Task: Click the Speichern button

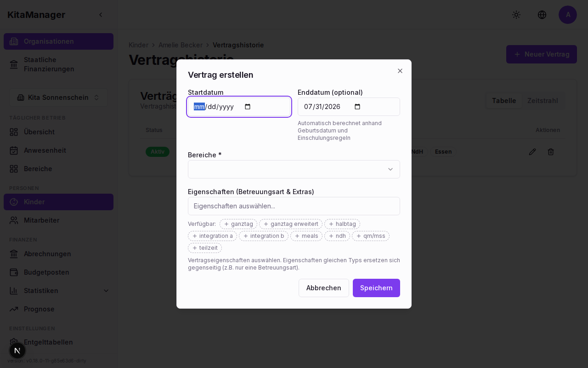Action: pos(376,288)
